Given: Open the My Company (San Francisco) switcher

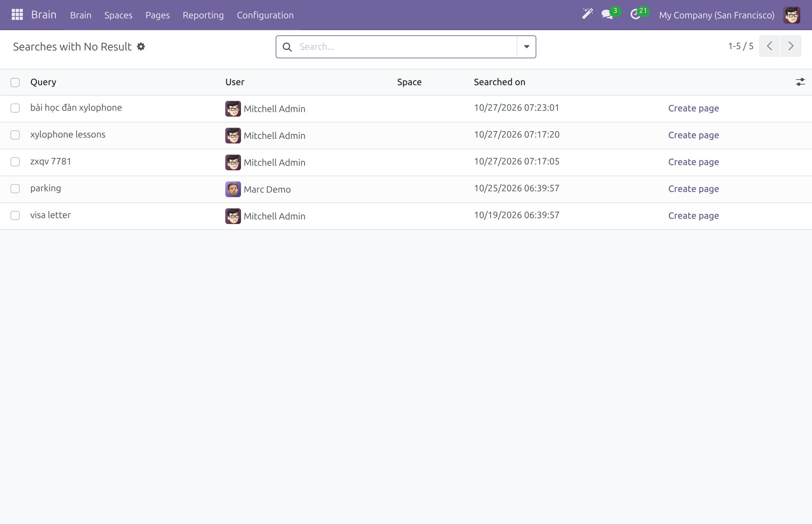Looking at the screenshot, I should pos(716,15).
